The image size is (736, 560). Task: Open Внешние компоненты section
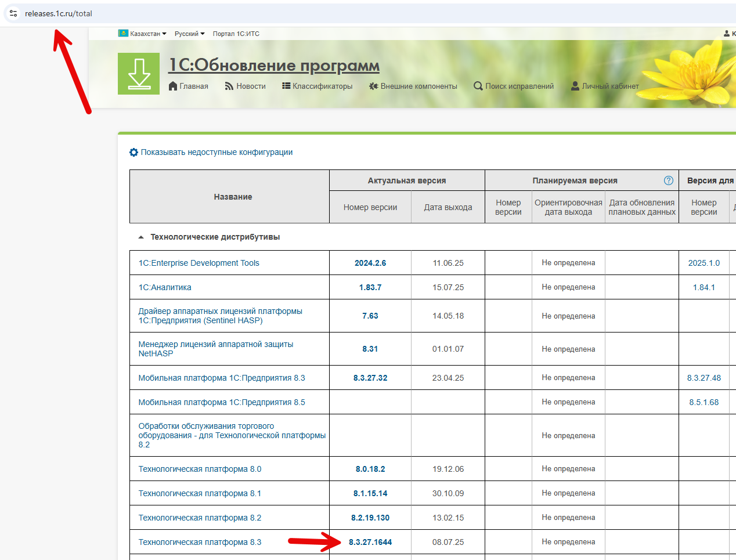(x=413, y=86)
